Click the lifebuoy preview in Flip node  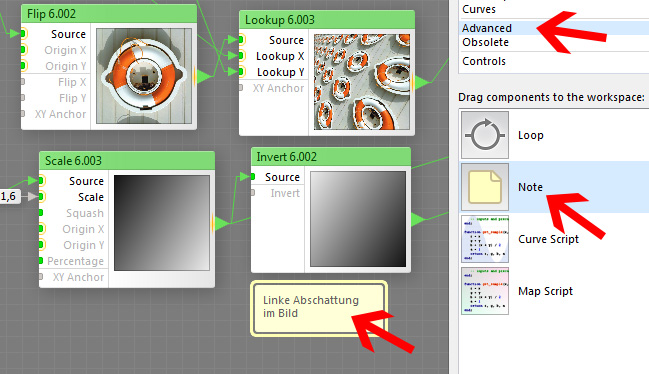click(x=144, y=76)
